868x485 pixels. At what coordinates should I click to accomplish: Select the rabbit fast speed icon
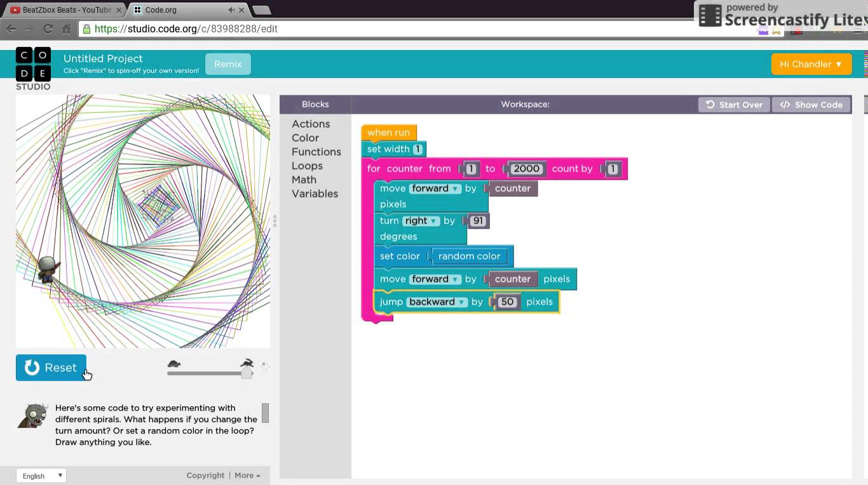pos(247,363)
